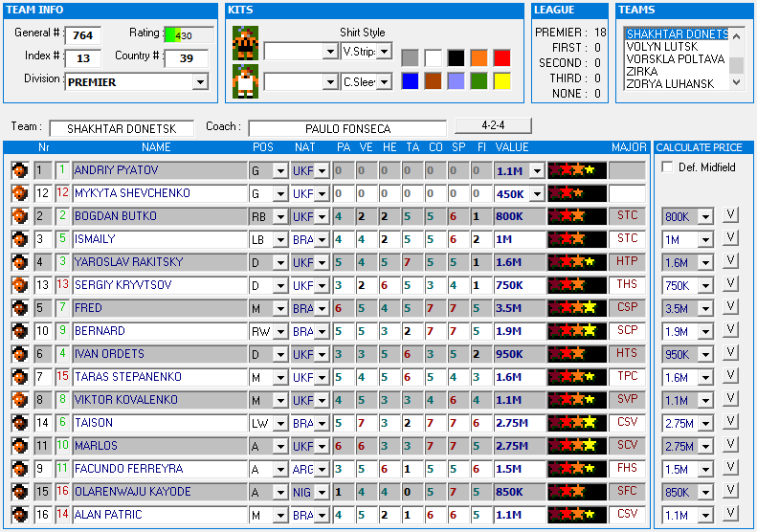Expand the V.Stripes shirt style dropdown
Image resolution: width=757 pixels, height=532 pixels.
click(x=384, y=51)
